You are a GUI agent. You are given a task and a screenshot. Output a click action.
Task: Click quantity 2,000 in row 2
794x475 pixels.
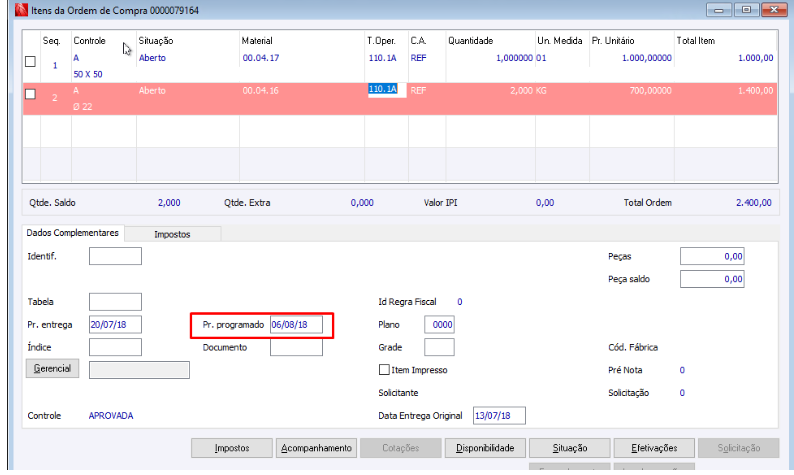click(x=521, y=91)
